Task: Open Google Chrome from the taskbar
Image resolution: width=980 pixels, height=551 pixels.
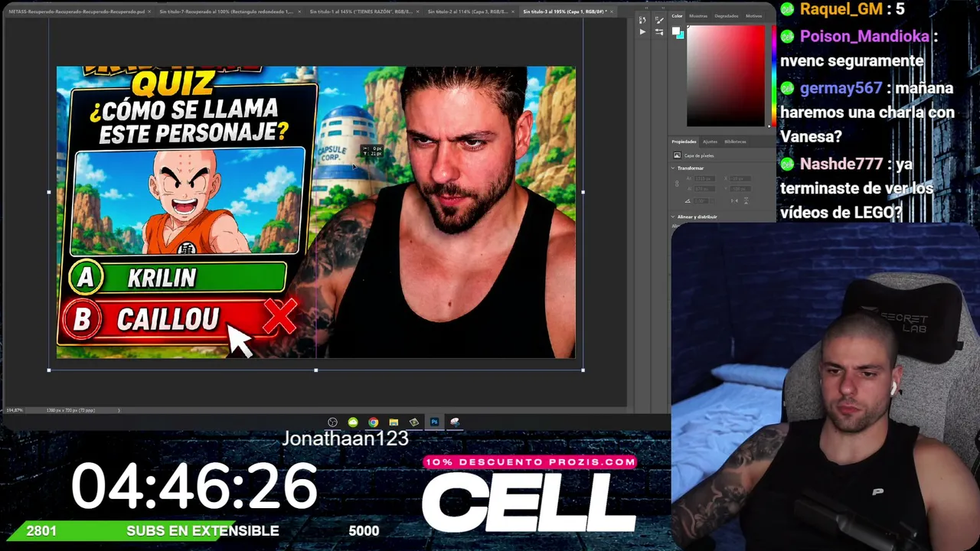Action: (x=373, y=422)
